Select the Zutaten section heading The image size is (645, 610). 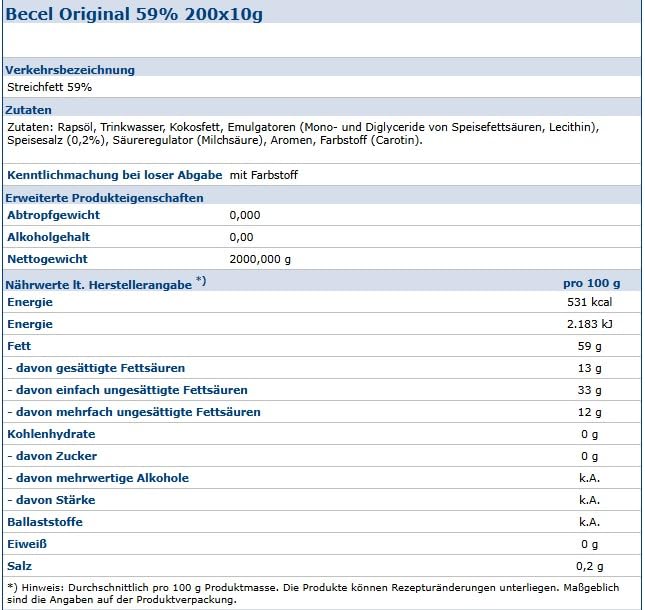(28, 110)
